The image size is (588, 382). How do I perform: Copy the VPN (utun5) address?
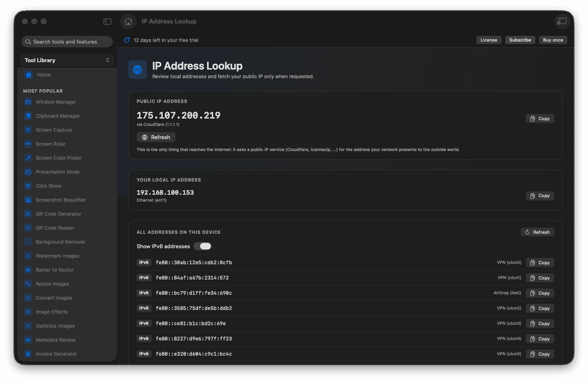click(540, 354)
